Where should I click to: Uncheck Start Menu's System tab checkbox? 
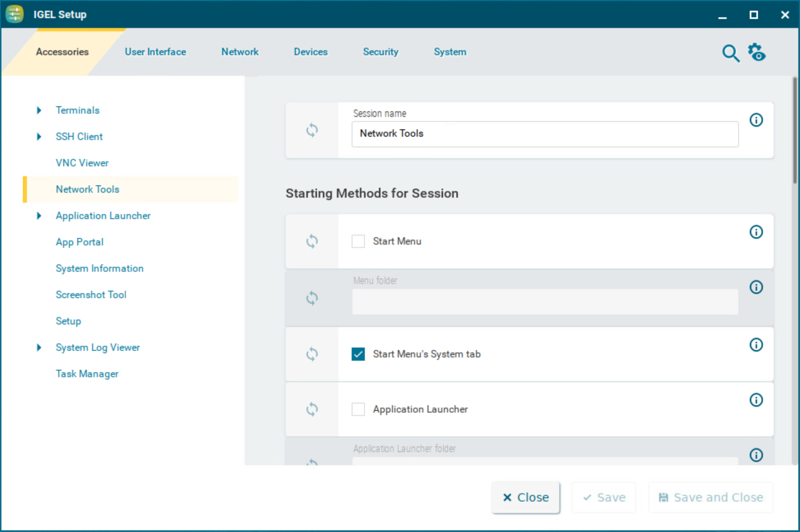358,354
